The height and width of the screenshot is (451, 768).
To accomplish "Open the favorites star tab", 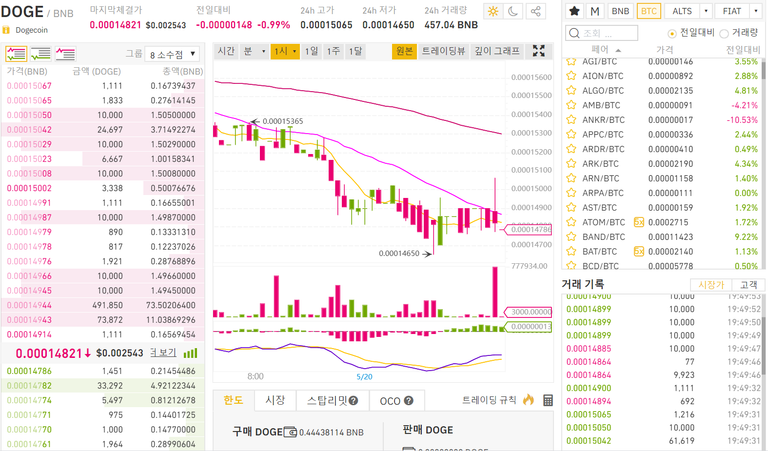I will tap(574, 11).
